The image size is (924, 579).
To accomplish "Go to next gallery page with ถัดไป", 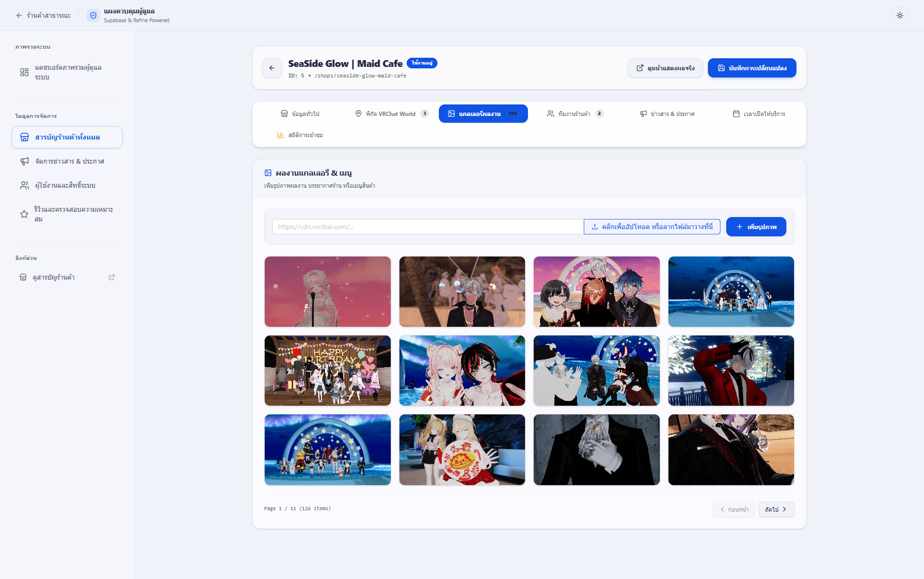I will point(776,509).
